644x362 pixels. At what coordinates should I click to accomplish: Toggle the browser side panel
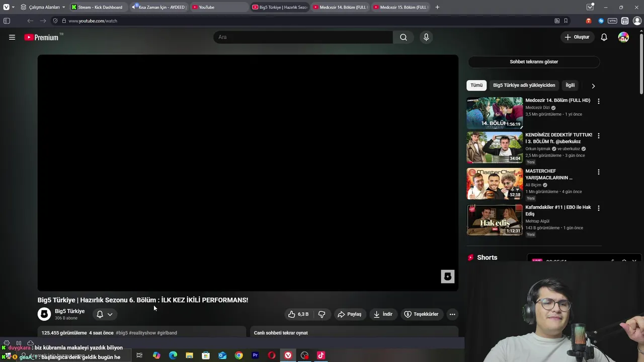(7, 21)
